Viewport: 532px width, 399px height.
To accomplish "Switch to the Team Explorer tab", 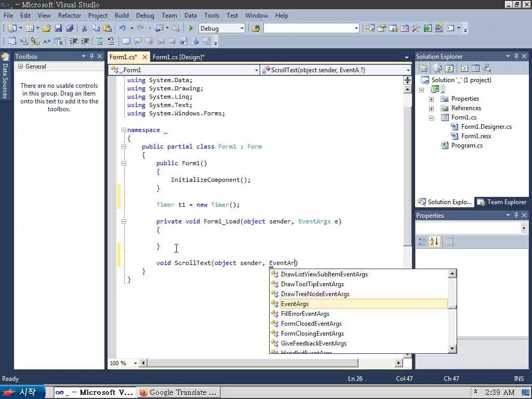I will [x=502, y=202].
